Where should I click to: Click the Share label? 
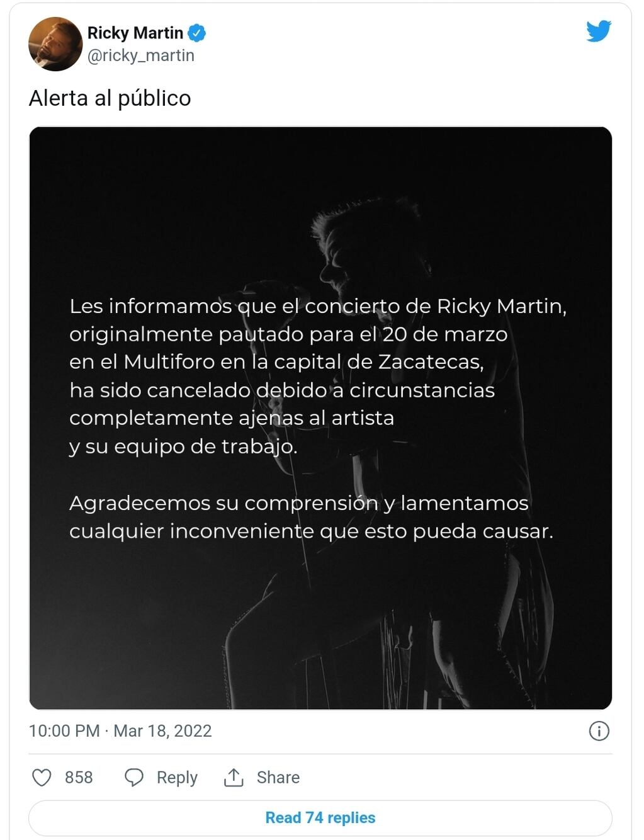278,778
